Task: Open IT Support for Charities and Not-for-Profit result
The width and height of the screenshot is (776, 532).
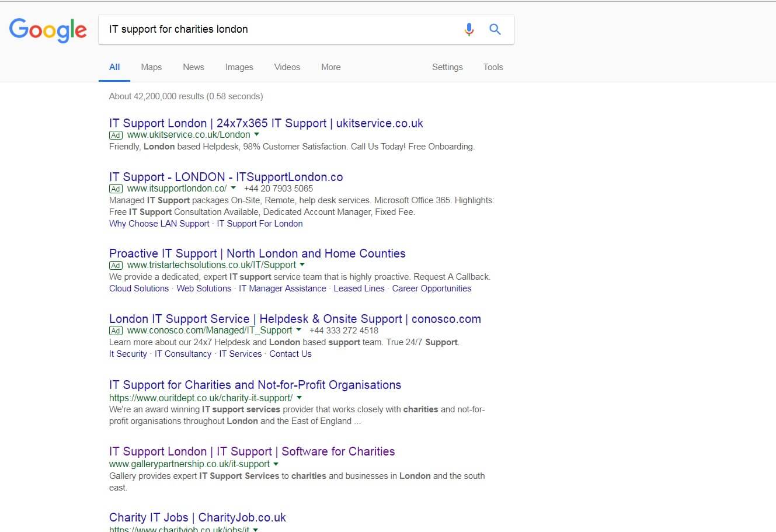Action: pyautogui.click(x=255, y=385)
